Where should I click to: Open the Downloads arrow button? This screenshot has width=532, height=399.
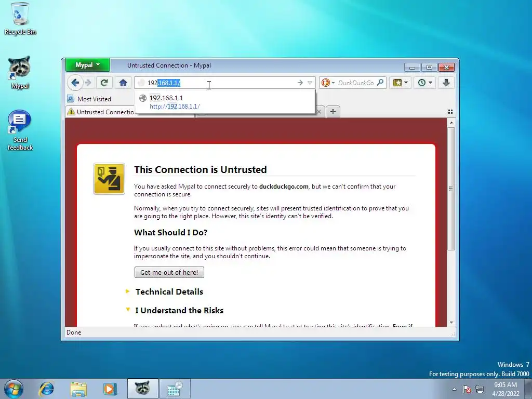(x=446, y=83)
